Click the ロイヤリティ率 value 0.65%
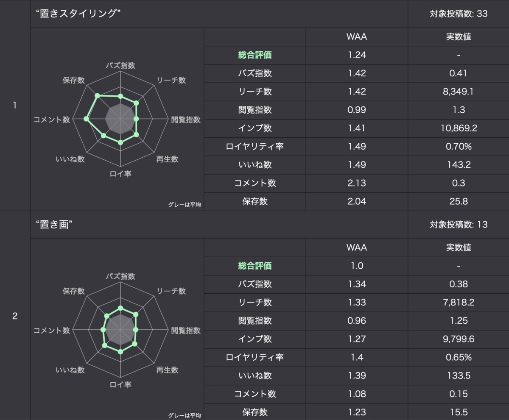Viewport: 509px width, 420px height. click(459, 357)
